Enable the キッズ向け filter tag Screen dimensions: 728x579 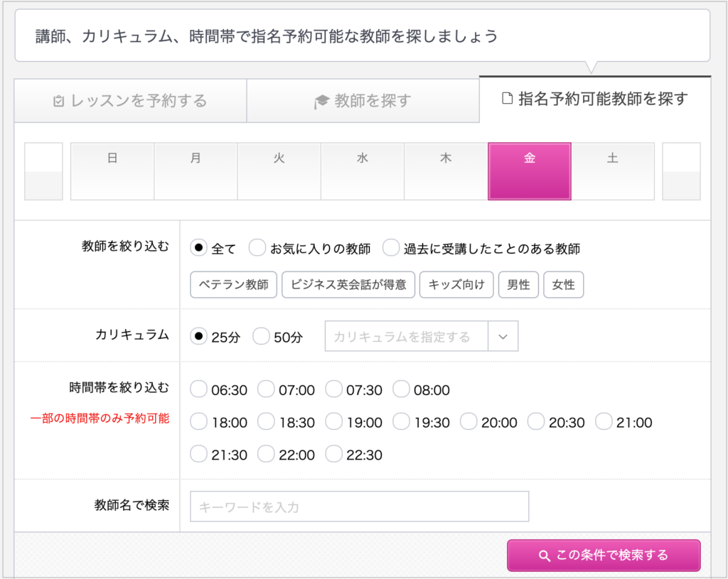[456, 285]
